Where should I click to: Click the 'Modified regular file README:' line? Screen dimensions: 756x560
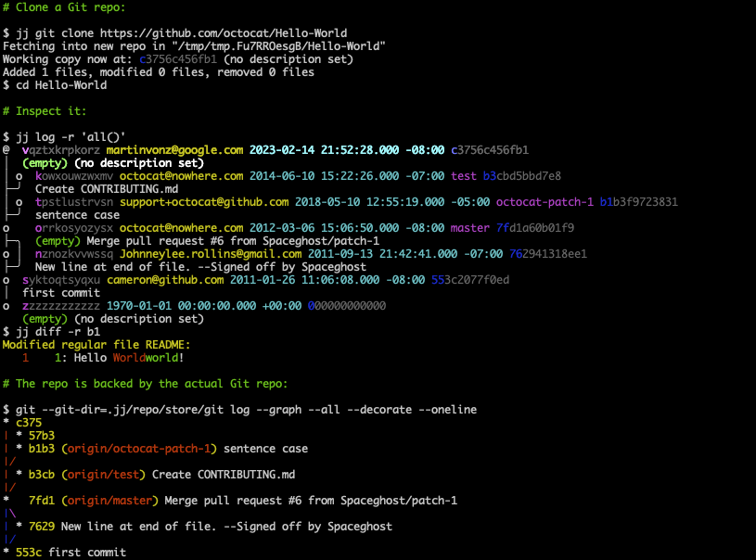pyautogui.click(x=96, y=346)
